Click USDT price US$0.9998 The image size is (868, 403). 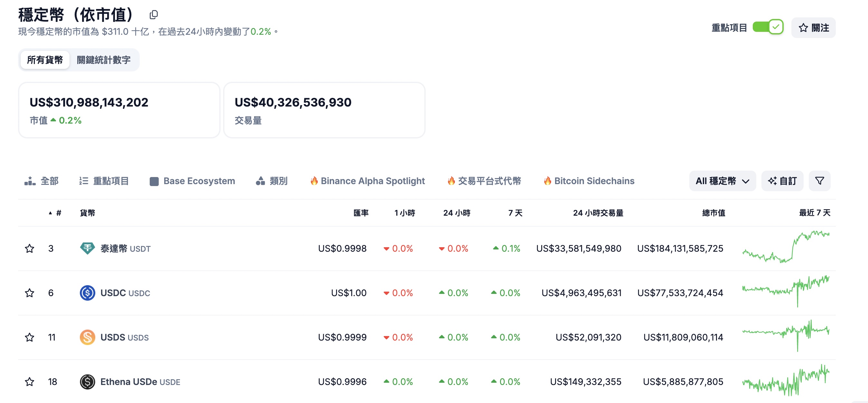click(342, 249)
